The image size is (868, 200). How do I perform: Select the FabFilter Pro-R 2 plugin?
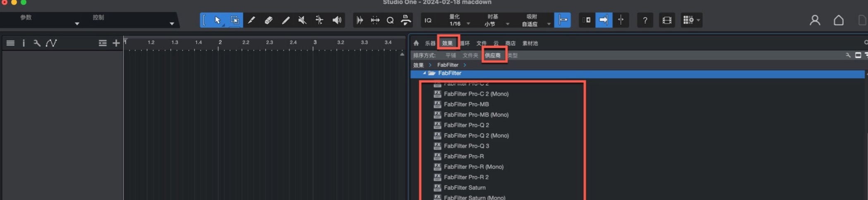[466, 177]
